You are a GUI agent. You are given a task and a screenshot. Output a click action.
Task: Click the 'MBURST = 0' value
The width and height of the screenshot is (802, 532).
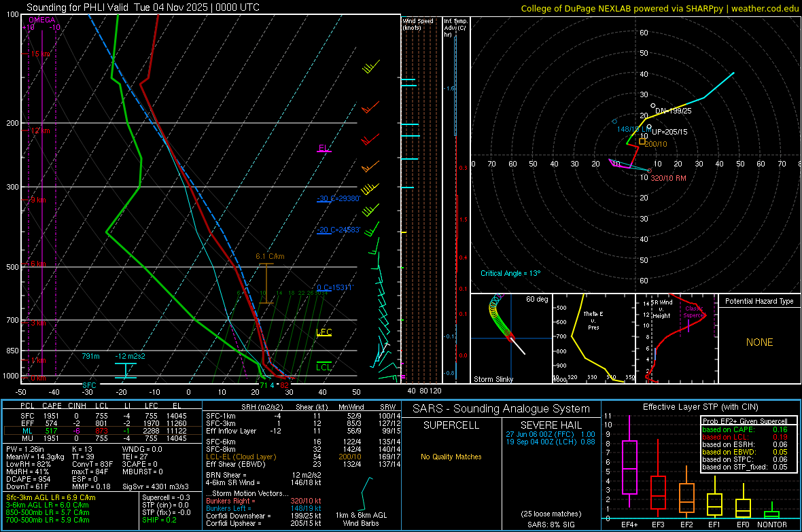(143, 472)
